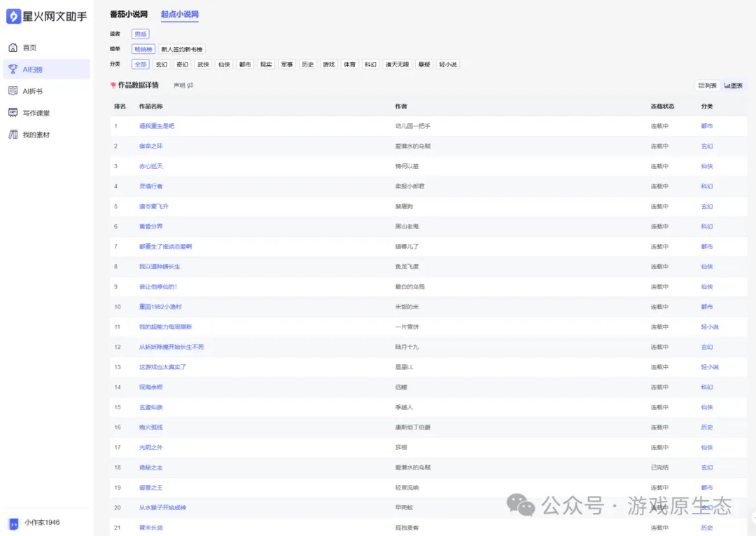Click author name 幼儿园一把手

pos(413,126)
